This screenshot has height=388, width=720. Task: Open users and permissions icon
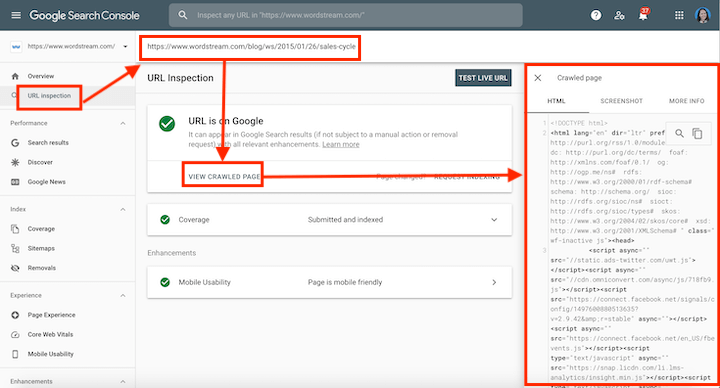pos(619,15)
